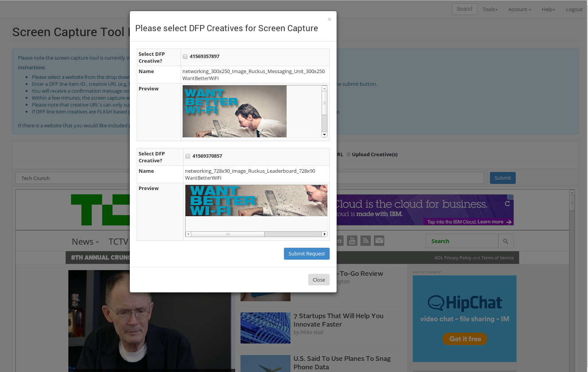This screenshot has height=372, width=588.
Task: Click the YouTube icon on TechCrunch
Action: (x=352, y=240)
